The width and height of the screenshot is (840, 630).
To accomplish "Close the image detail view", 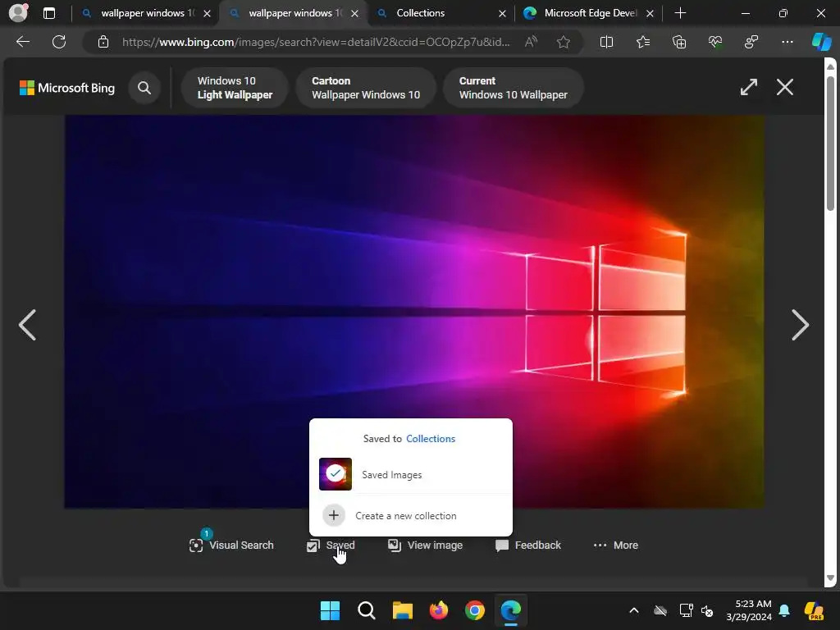I will click(x=785, y=87).
